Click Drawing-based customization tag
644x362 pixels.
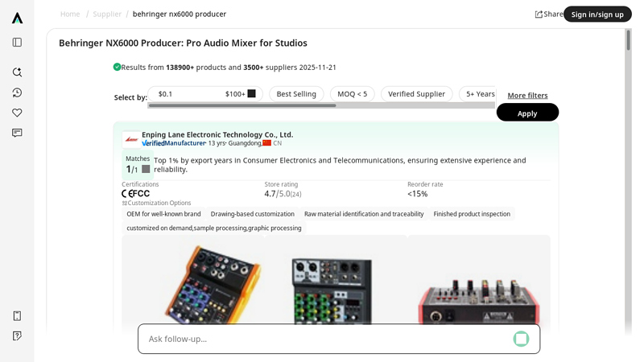coord(253,214)
